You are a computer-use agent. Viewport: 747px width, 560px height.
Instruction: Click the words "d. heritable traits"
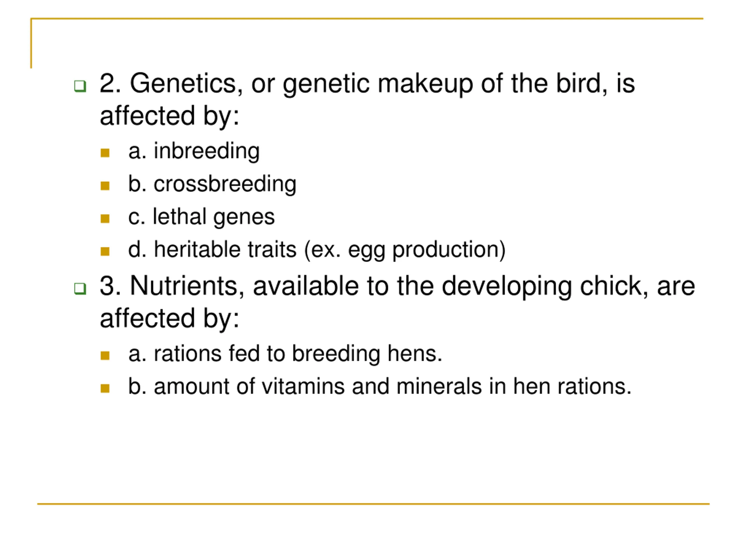tap(212, 249)
